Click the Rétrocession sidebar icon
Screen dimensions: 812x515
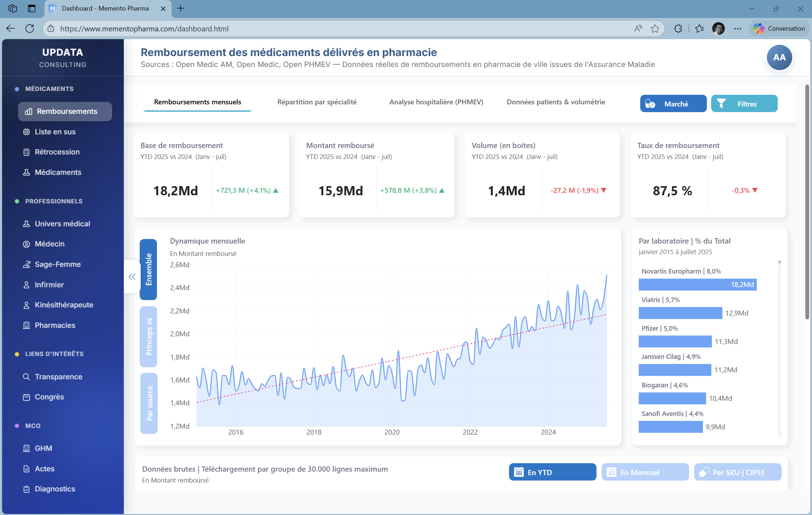pyautogui.click(x=26, y=152)
